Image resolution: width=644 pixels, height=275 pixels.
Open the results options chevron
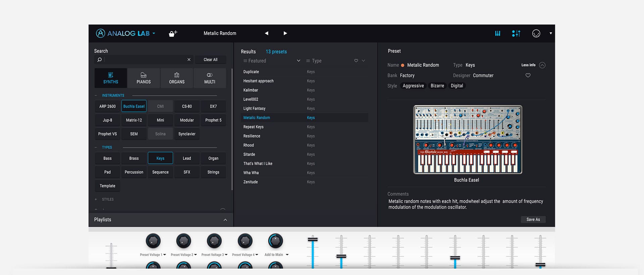[x=363, y=61]
